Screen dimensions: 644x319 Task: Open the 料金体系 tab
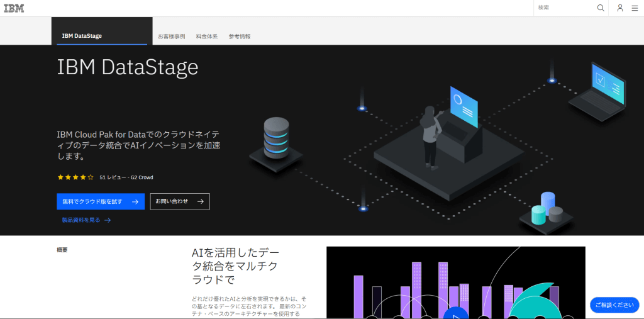pos(207,36)
